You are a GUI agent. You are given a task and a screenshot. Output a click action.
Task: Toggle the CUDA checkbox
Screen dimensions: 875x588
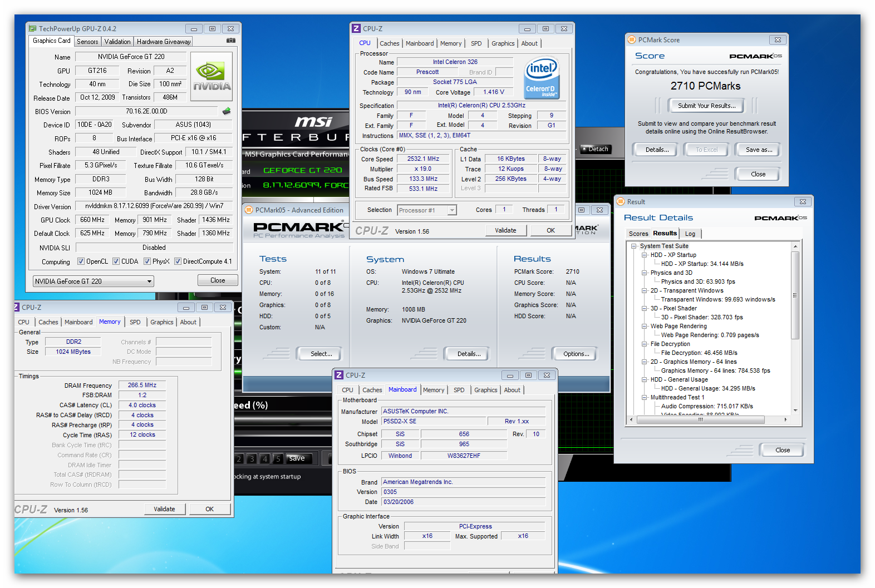116,261
